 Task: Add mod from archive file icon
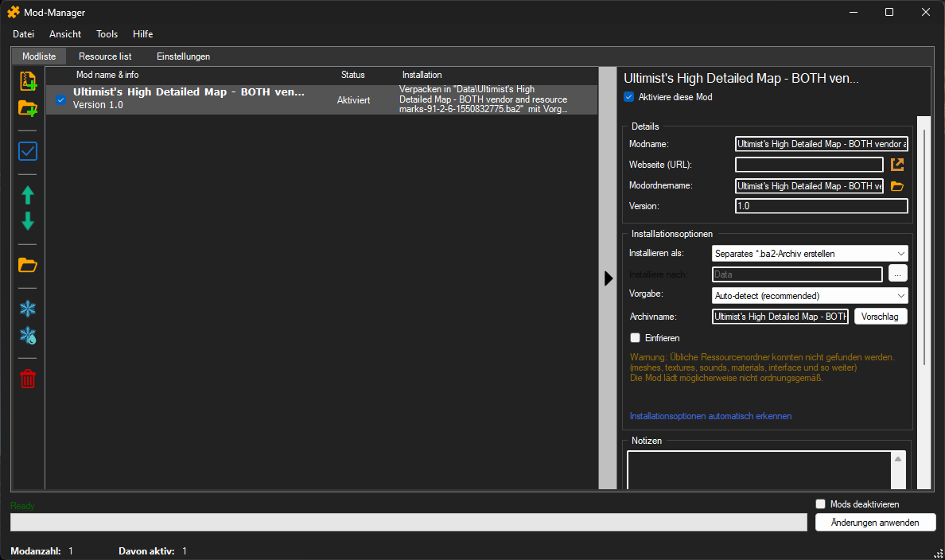tap(28, 81)
